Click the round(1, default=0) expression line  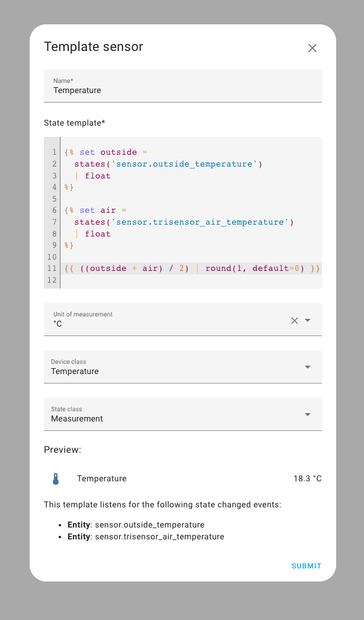(255, 269)
